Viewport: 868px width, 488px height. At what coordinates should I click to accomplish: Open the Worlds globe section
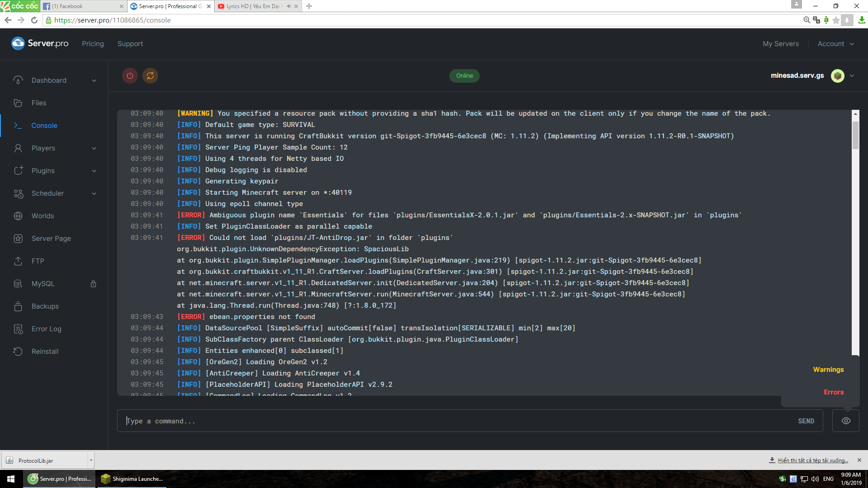[42, 216]
